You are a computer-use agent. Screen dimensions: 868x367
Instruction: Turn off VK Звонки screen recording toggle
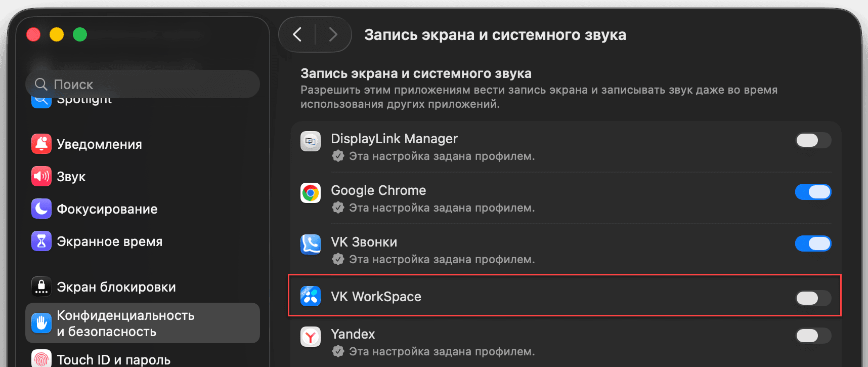coord(813,243)
